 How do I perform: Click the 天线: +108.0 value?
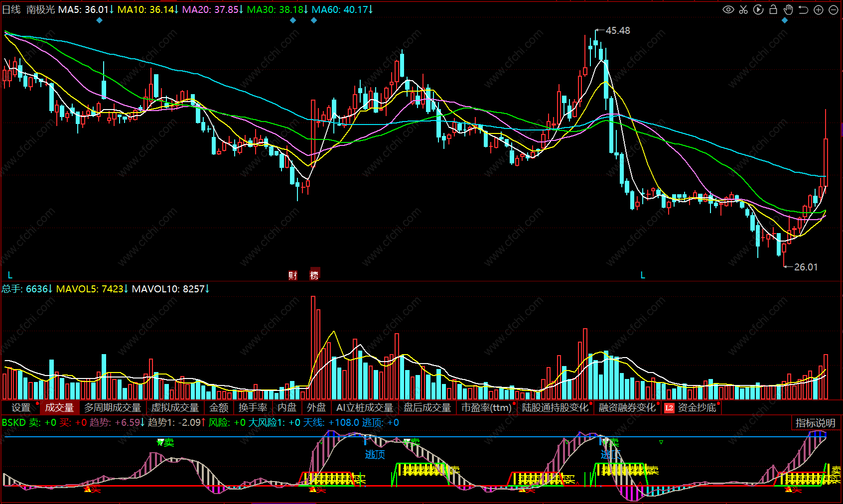click(331, 423)
